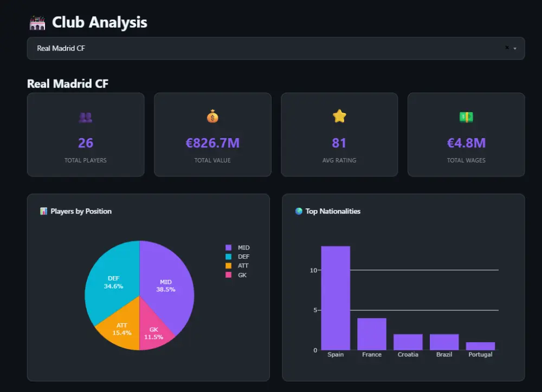Click the bar chart icon beside Players by Position
Viewport: 542px width, 392px height.
pyautogui.click(x=43, y=211)
